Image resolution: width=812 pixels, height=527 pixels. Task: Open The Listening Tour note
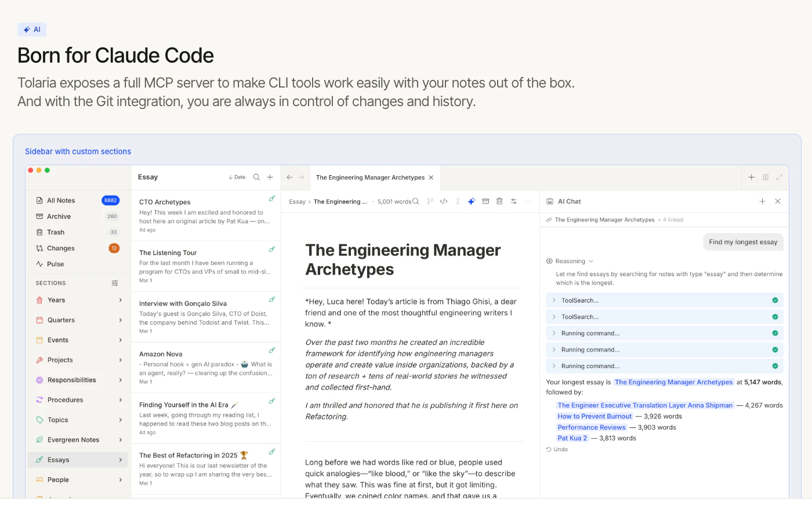pyautogui.click(x=206, y=266)
